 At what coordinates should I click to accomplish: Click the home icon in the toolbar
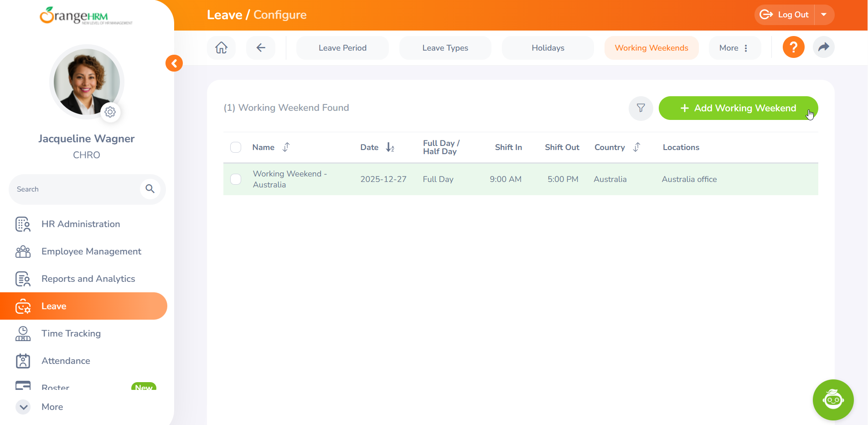(221, 48)
